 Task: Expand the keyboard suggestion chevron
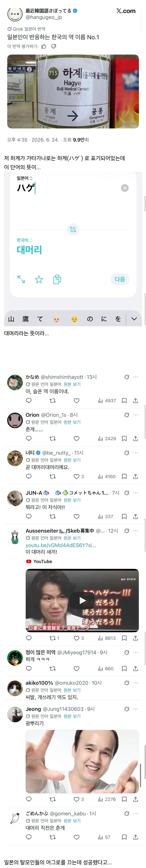[x=134, y=319]
